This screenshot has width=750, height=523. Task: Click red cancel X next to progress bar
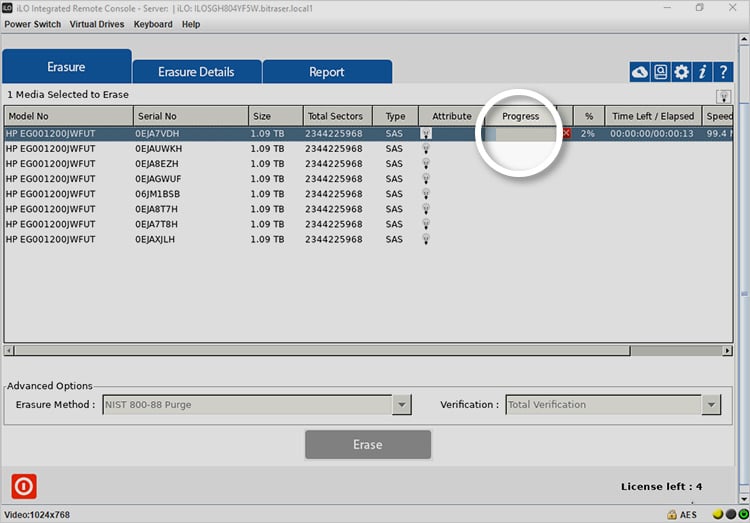(x=566, y=134)
